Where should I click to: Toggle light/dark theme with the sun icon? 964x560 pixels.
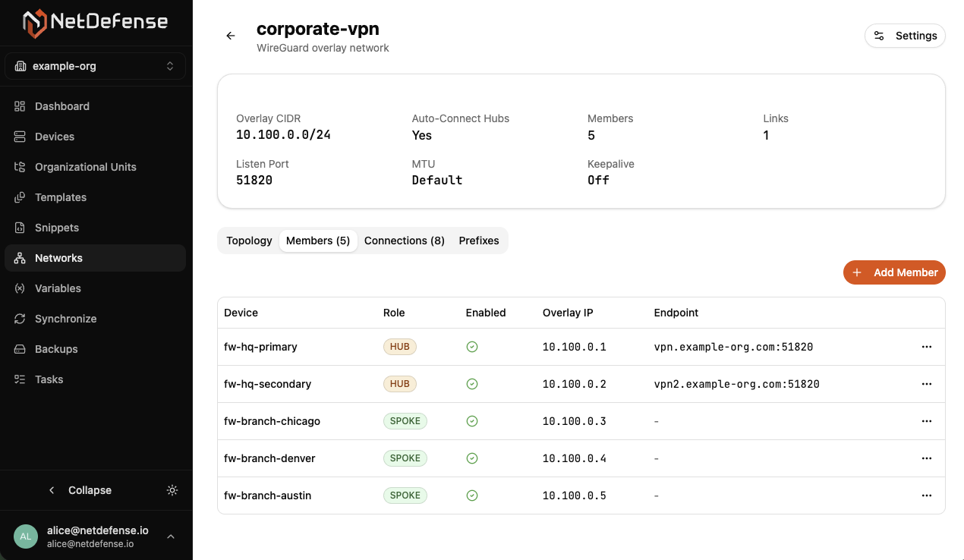coord(172,490)
